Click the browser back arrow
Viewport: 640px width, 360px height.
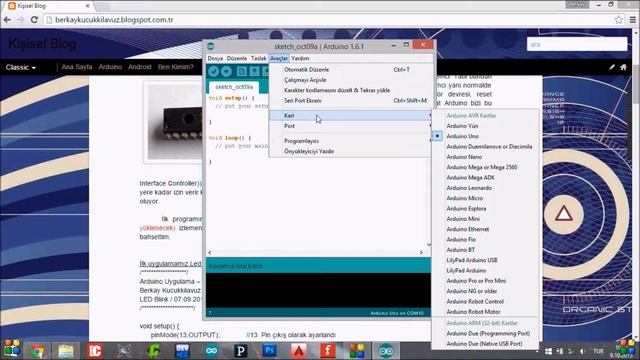[7, 20]
